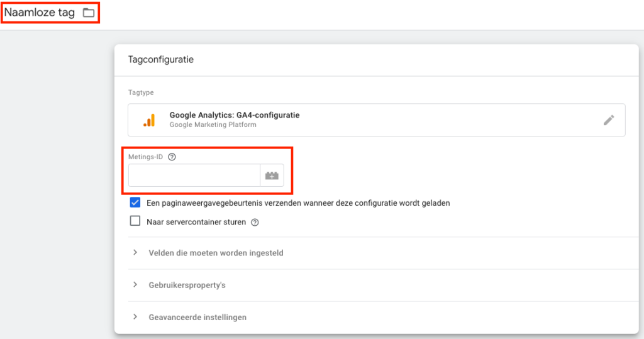Select the Google Analytics: GA4-configuratie tag type
Viewport: 644px width, 339px height.
377,120
